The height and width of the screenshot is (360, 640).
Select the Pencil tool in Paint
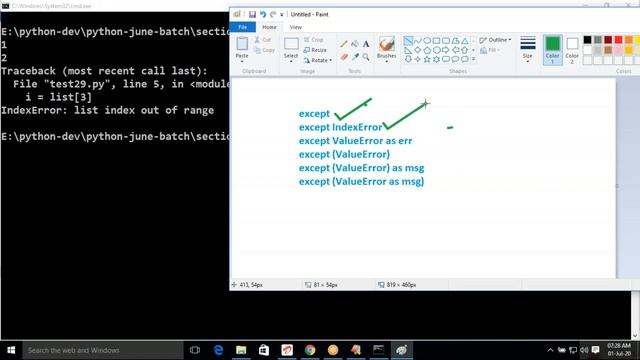click(344, 44)
